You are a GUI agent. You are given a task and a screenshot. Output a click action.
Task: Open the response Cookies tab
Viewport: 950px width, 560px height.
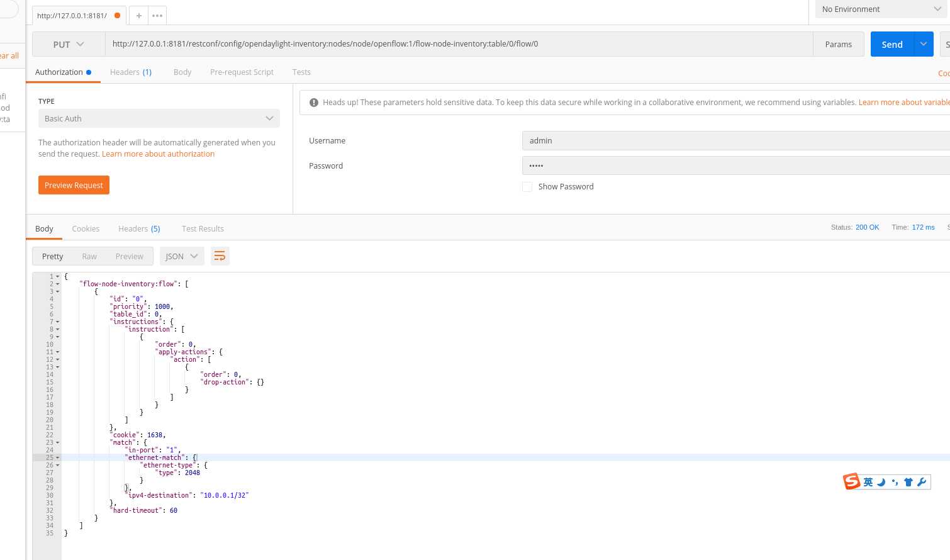[x=86, y=229]
